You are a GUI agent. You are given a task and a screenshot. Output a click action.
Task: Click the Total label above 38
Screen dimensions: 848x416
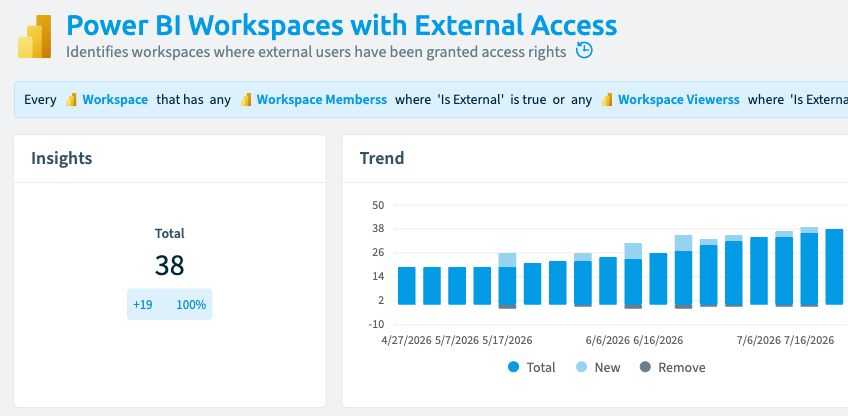coord(170,233)
